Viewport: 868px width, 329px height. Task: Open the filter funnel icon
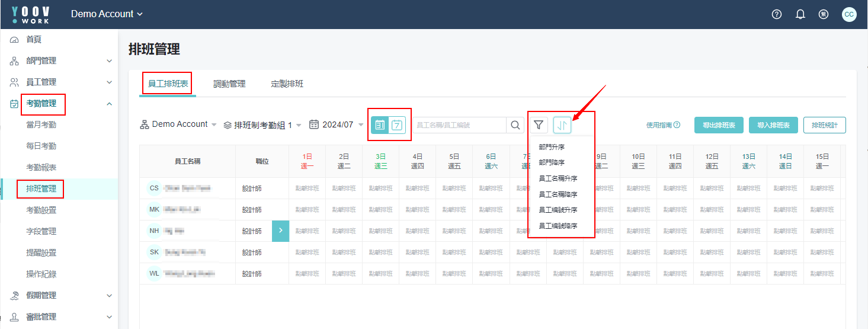[x=539, y=125]
